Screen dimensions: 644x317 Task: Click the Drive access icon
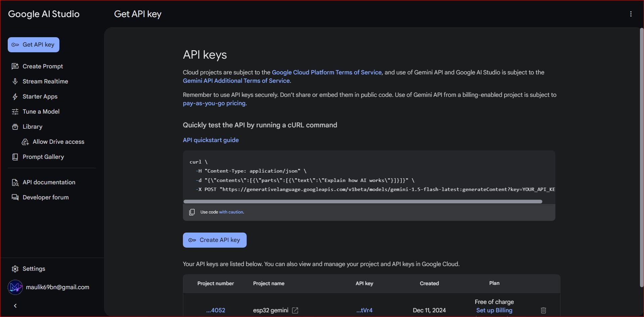[x=25, y=142]
